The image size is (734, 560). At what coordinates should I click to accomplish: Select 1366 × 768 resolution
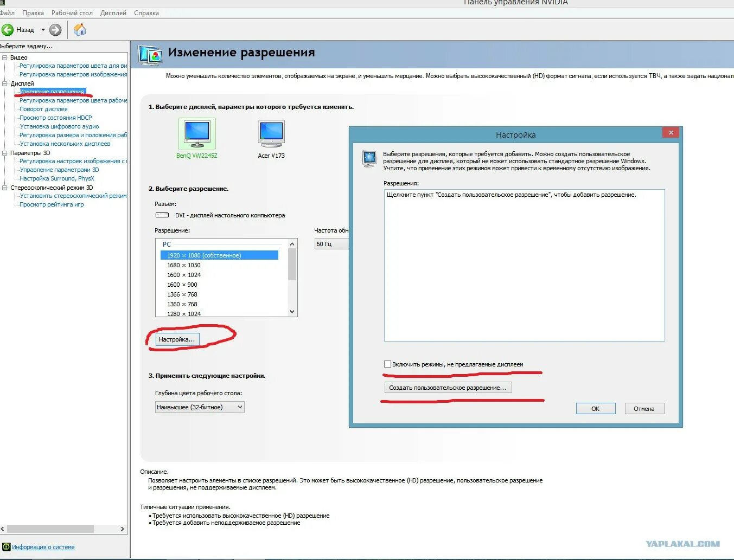tap(182, 294)
